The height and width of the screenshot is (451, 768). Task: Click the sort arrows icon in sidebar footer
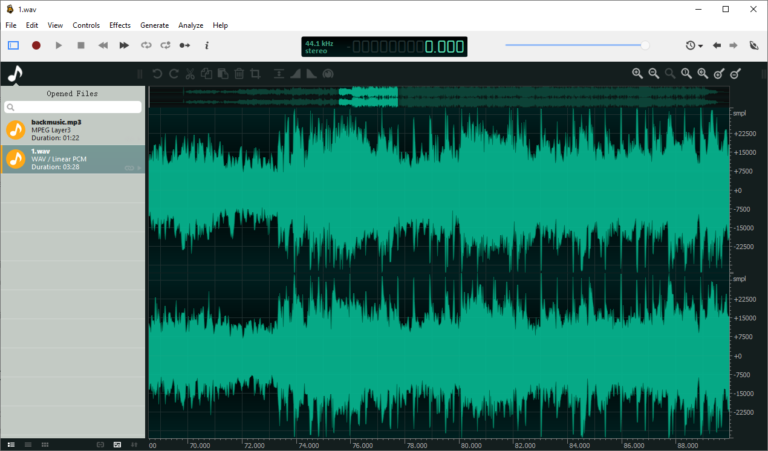(x=134, y=445)
